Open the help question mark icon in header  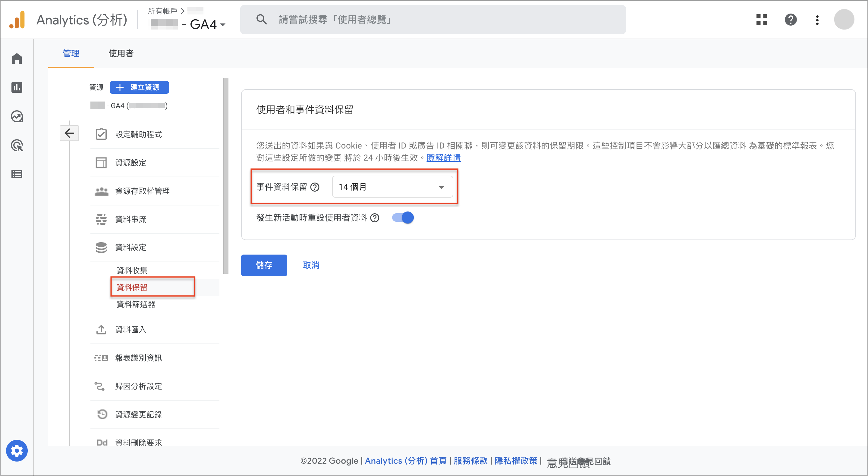tap(791, 20)
